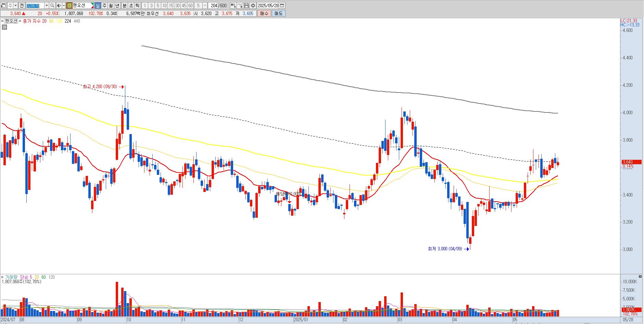Select the 15 interval button

(171, 5)
